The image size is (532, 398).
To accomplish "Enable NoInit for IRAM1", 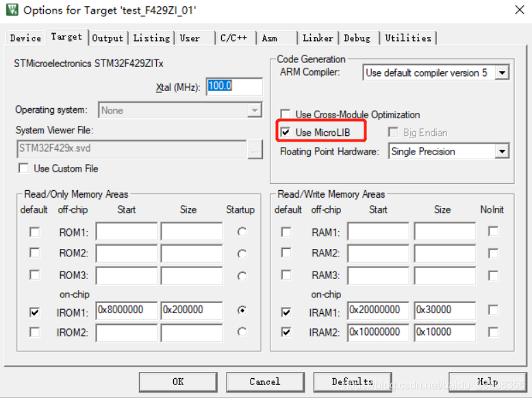I will click(494, 310).
